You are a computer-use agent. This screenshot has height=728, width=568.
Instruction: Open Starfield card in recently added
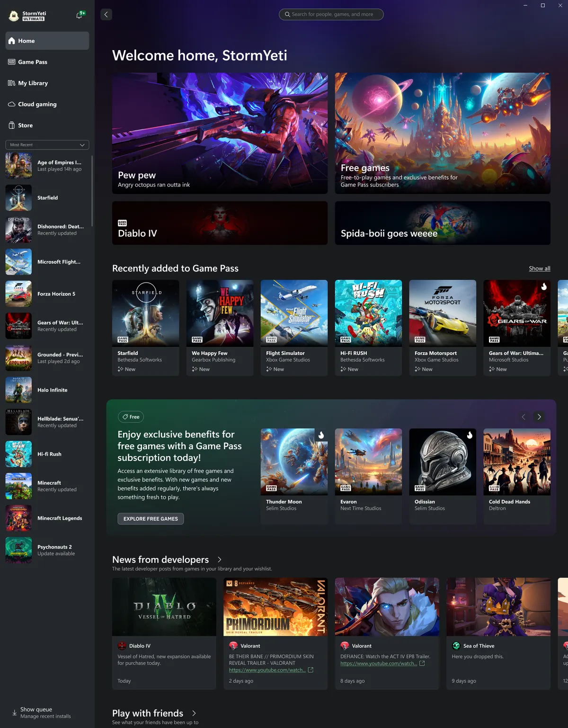click(146, 328)
